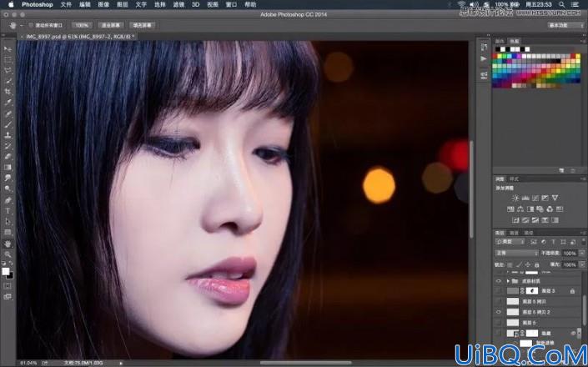Open workspace switcher dropdown at top right
Image resolution: width=588 pixels, height=367 pixels.
[565, 25]
